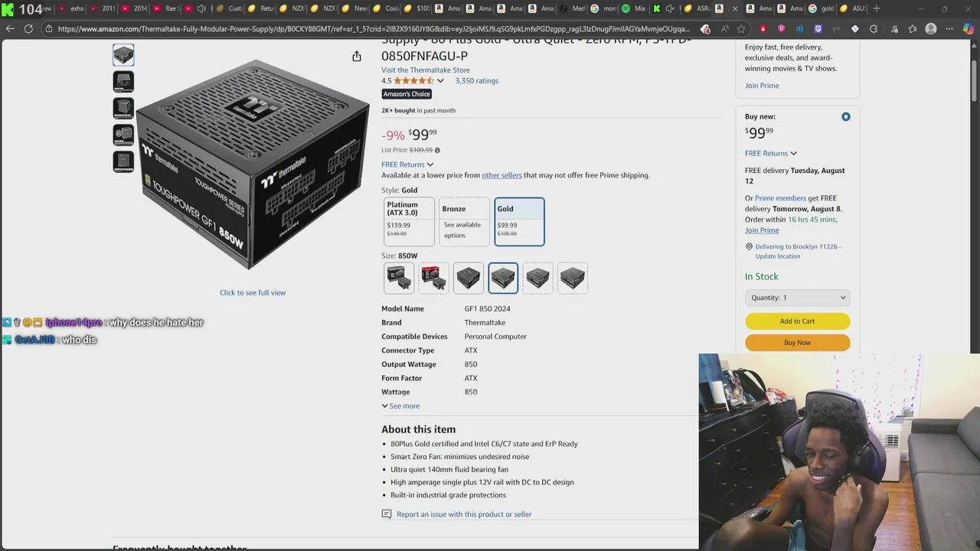Select the Buy new radio button
Screen dimensions: 980x551
pyautogui.click(x=845, y=117)
